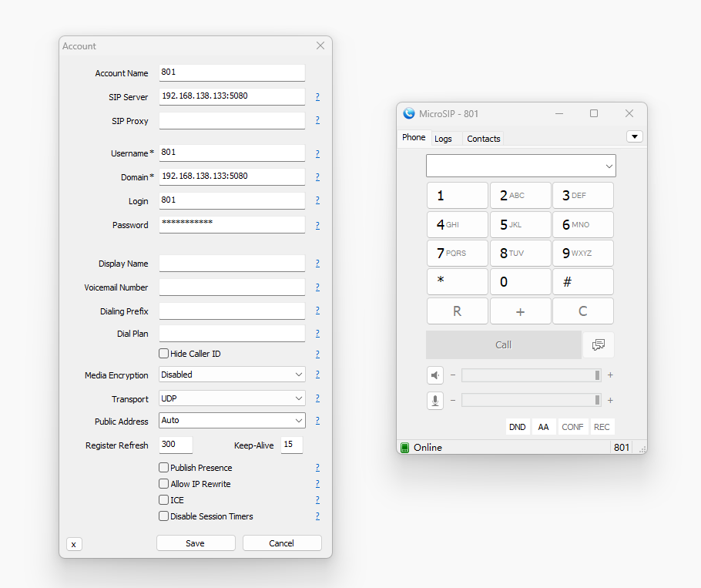This screenshot has height=588, width=701.
Task: Open the main menu down-arrow button
Action: [634, 137]
